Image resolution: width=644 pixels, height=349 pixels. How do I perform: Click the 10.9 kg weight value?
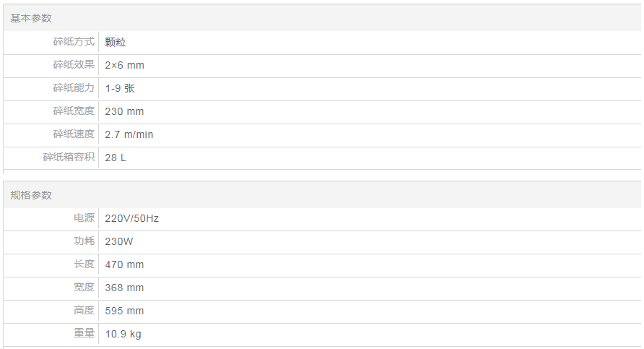tap(123, 334)
